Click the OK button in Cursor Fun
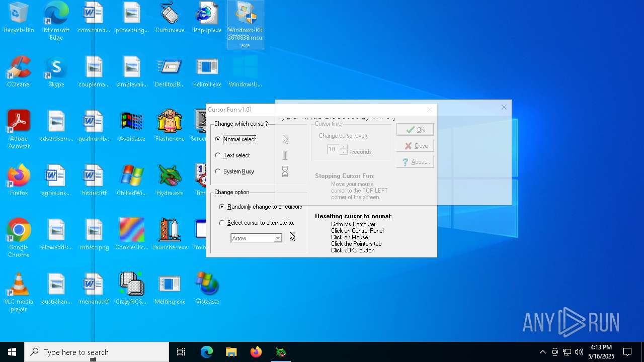This screenshot has width=644, height=362. [415, 130]
